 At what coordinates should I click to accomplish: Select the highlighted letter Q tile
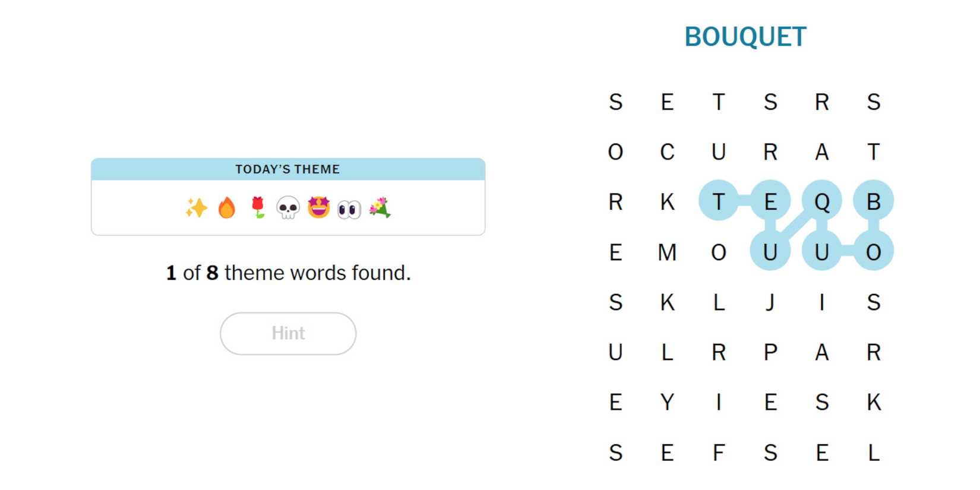(x=822, y=202)
